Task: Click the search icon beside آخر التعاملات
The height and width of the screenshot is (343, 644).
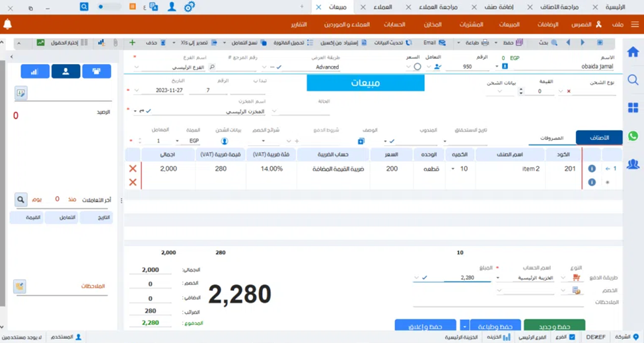Action: 21,199
